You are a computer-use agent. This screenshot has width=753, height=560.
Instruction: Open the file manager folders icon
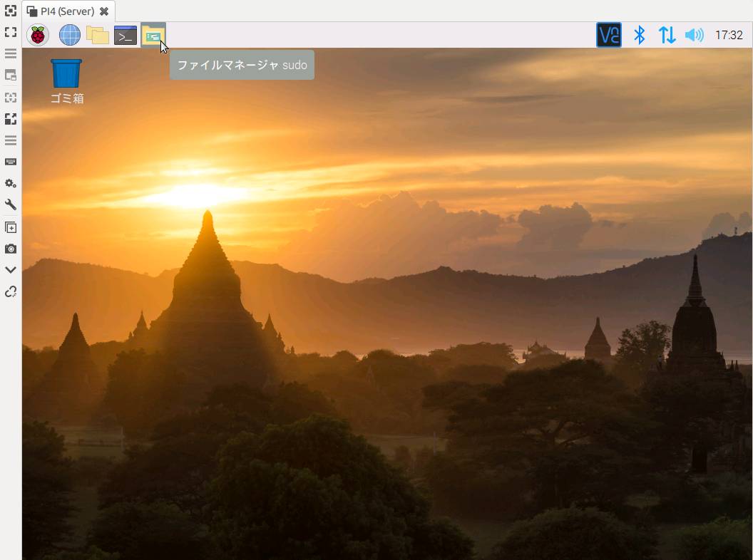pyautogui.click(x=98, y=35)
